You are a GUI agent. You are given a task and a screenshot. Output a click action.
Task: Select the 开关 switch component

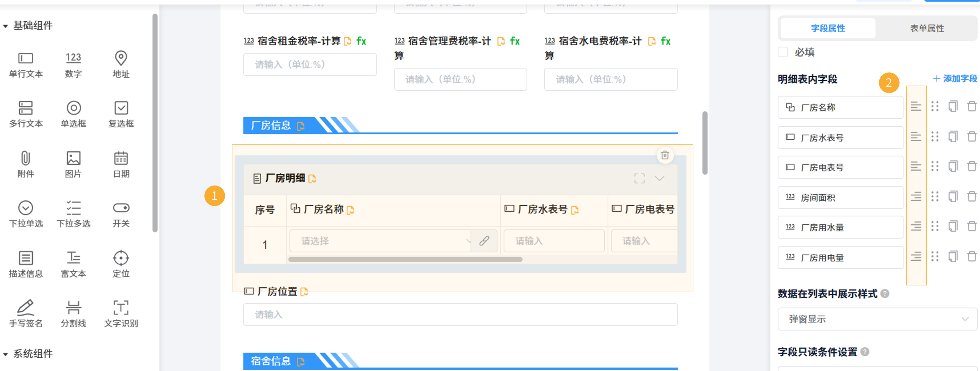pyautogui.click(x=121, y=214)
